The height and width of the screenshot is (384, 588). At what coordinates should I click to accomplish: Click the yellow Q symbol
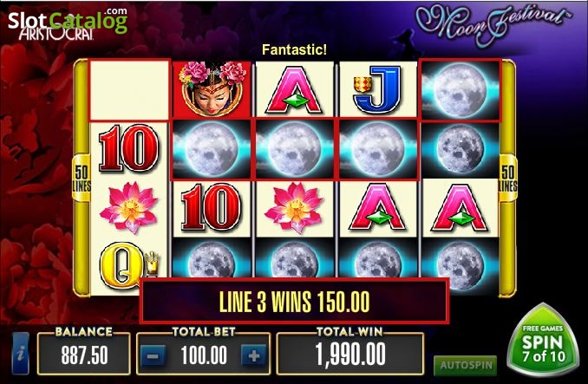pyautogui.click(x=128, y=267)
